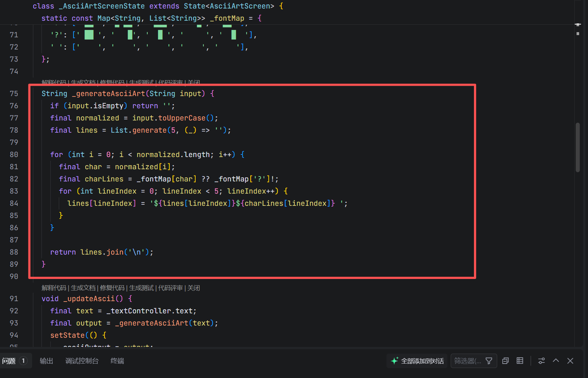Screen dimensions: 588x378
Task: Maximize the bottom panel with the chevron-up icon
Action: tap(556, 361)
